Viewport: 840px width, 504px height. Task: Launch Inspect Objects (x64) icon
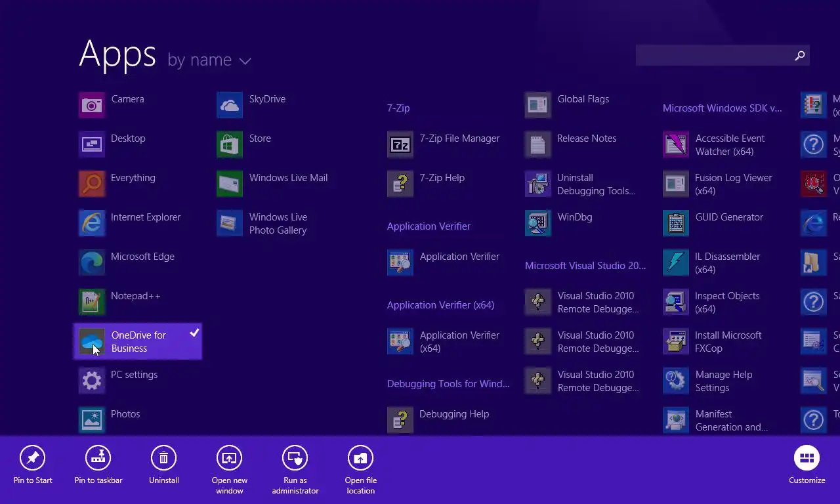tap(676, 302)
